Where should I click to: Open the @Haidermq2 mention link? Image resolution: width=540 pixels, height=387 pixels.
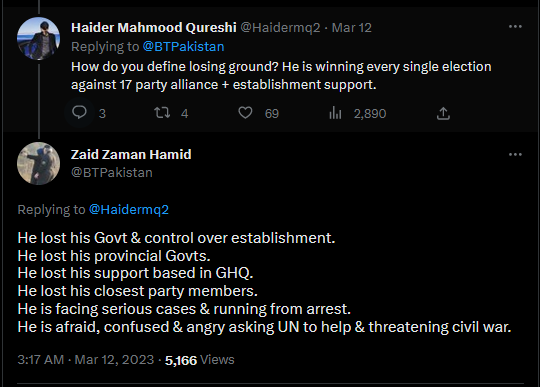pos(129,209)
